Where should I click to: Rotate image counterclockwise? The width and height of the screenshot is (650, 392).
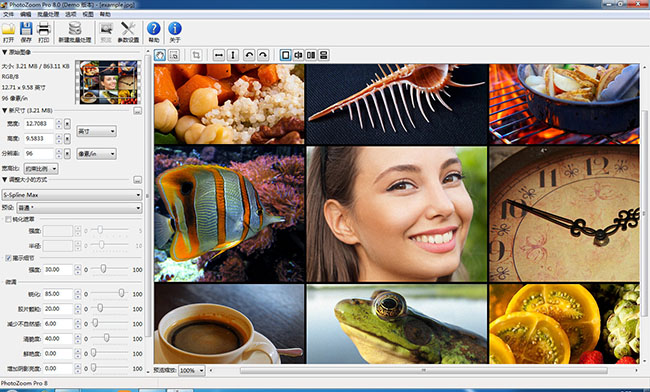click(249, 55)
